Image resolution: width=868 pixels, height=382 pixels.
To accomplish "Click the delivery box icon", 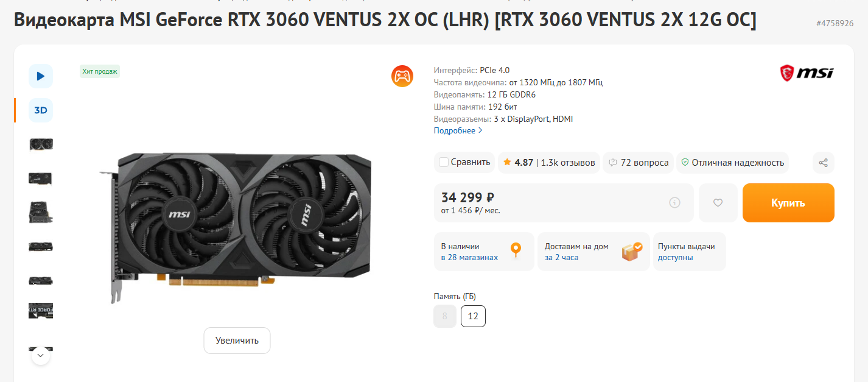I will point(632,251).
